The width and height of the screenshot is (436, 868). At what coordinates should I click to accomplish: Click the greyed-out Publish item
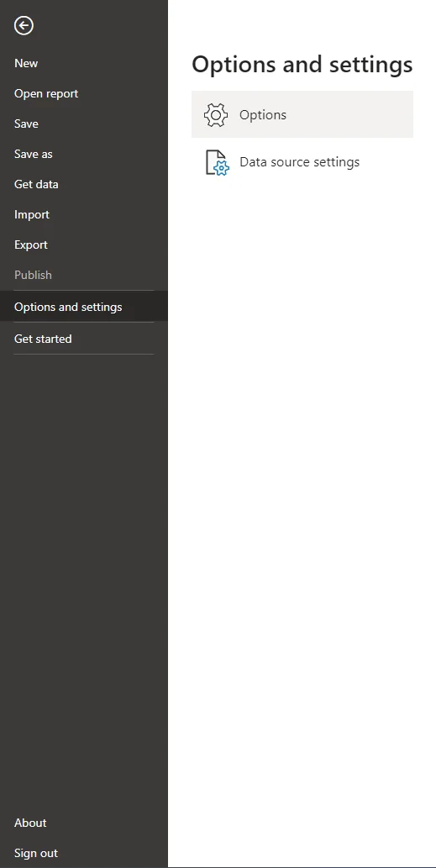[x=34, y=275]
